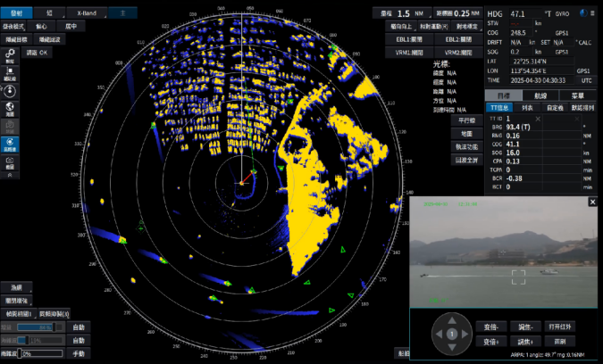Click the UTC time zone button
Image resolution: width=603 pixels, height=364 pixels.
[586, 80]
